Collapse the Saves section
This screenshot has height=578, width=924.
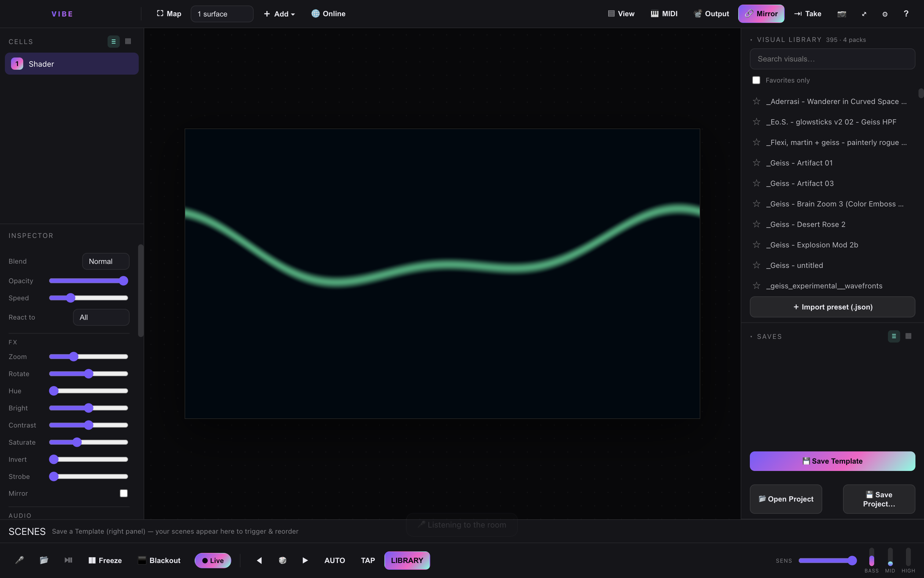tap(751, 337)
